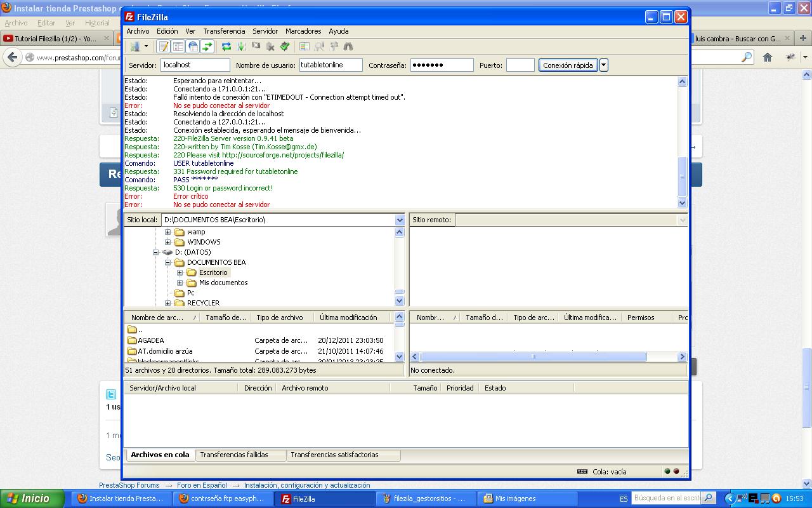Open the Transferencia menu
812x508 pixels.
point(223,31)
